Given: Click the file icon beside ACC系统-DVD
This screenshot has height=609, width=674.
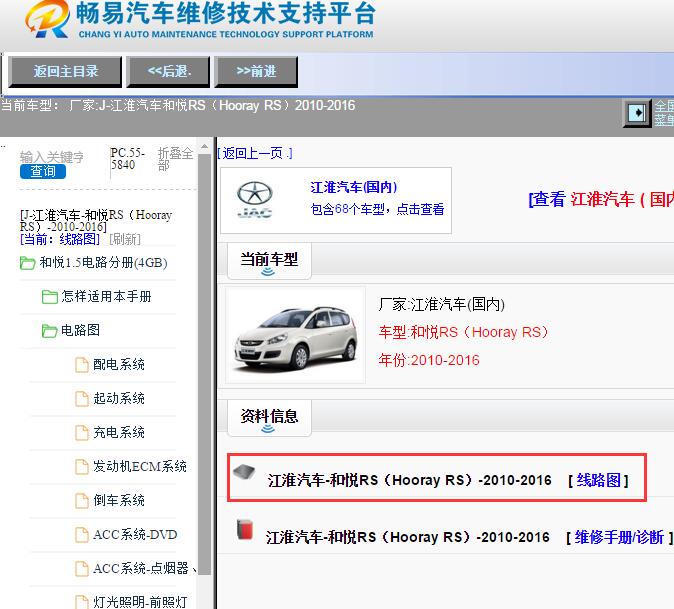Looking at the screenshot, I should [x=82, y=535].
